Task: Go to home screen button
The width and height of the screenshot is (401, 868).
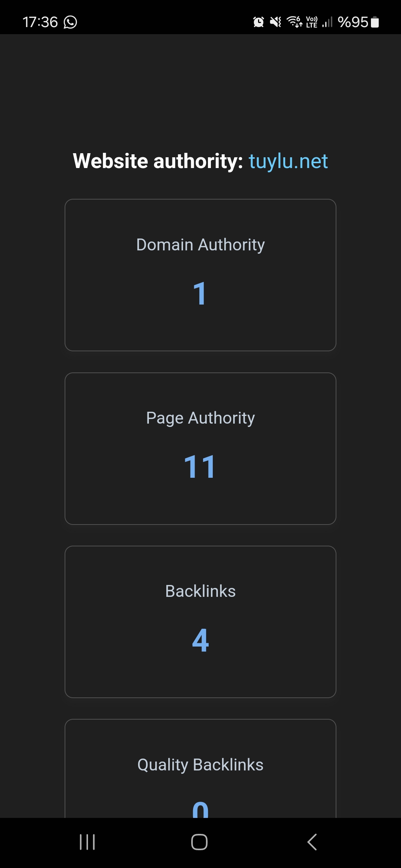Action: point(199,842)
